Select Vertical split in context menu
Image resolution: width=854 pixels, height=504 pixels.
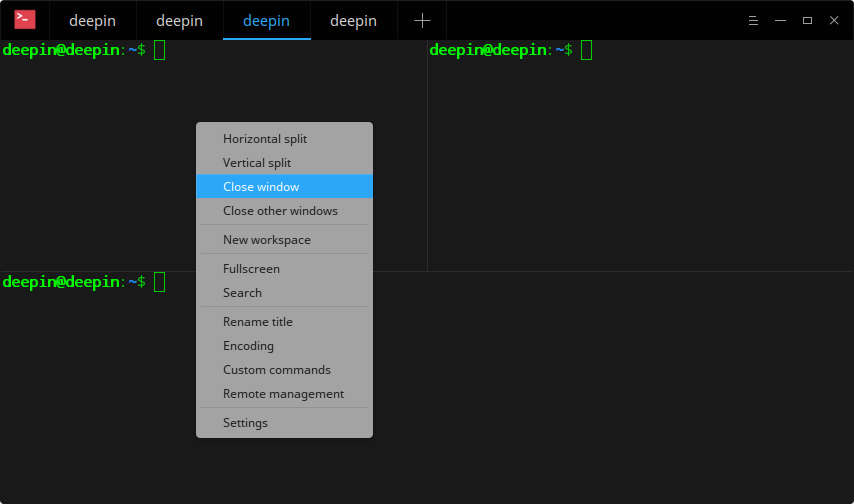(x=257, y=163)
